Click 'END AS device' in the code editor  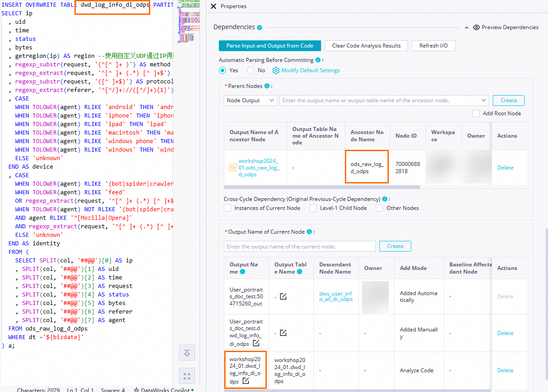[x=30, y=167]
